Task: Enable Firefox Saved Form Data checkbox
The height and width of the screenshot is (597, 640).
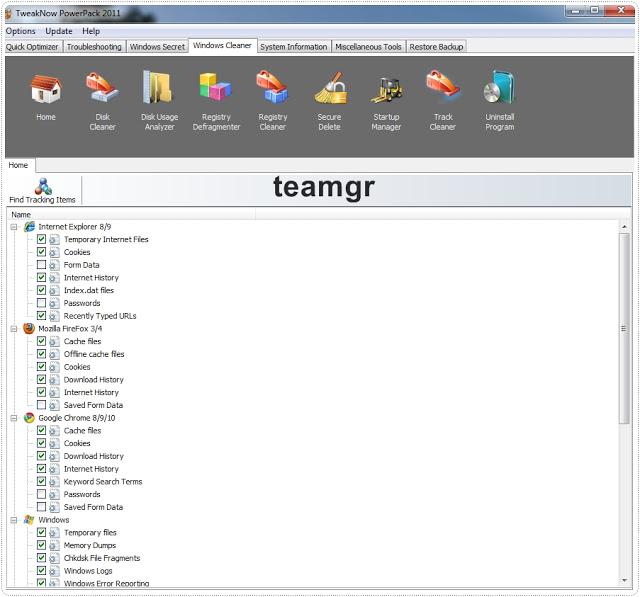Action: tap(41, 405)
